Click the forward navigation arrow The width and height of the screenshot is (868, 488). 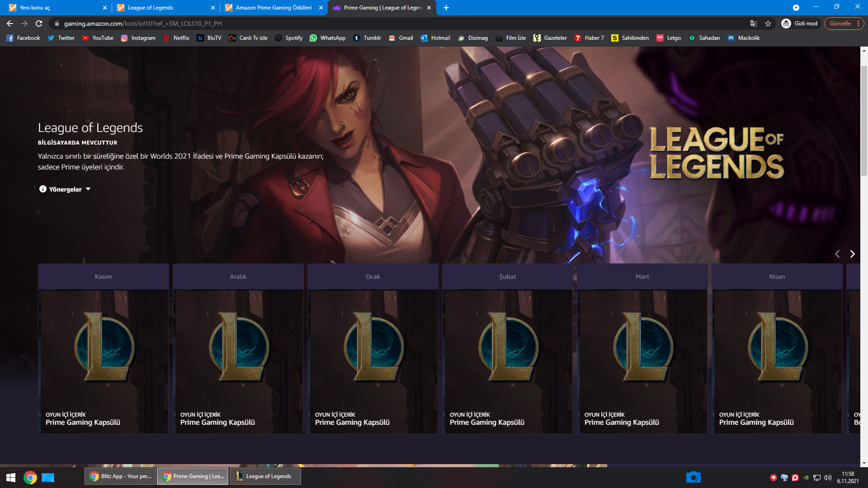24,23
